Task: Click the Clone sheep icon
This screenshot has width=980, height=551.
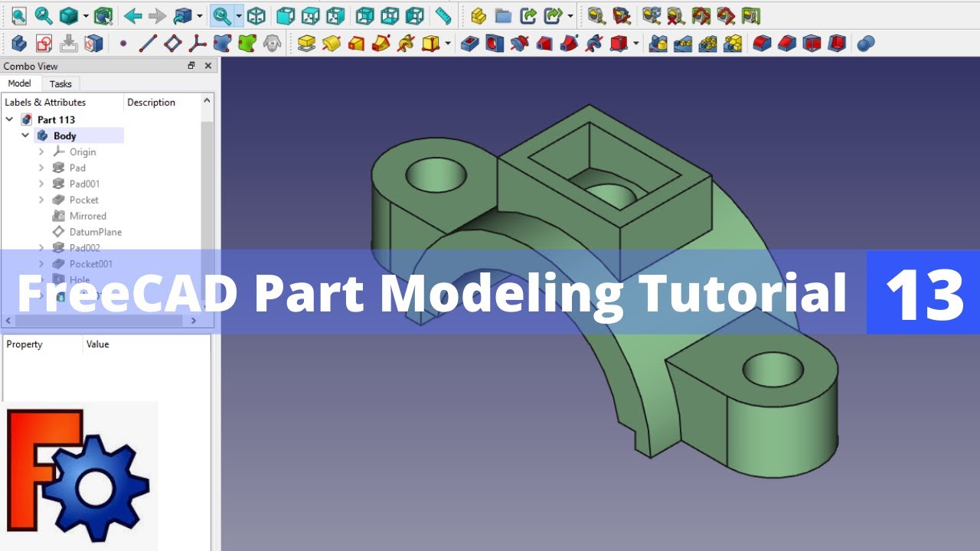Action: tap(272, 44)
